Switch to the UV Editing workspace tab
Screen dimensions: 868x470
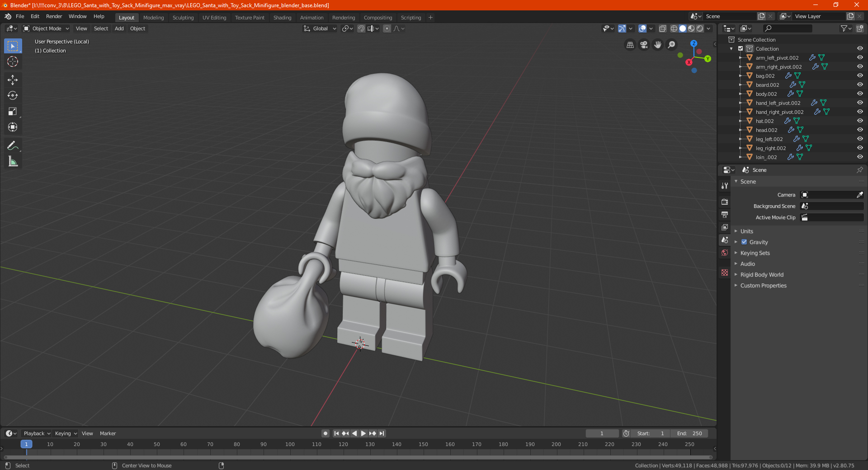pos(214,18)
